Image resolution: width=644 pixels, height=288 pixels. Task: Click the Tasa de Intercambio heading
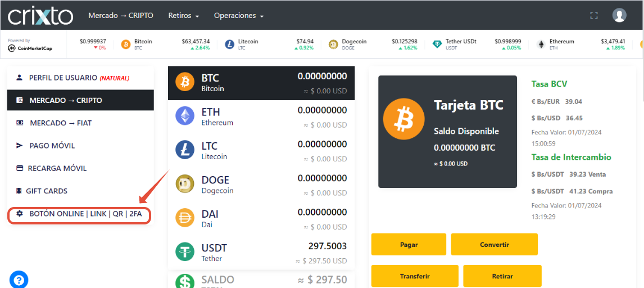tap(572, 157)
